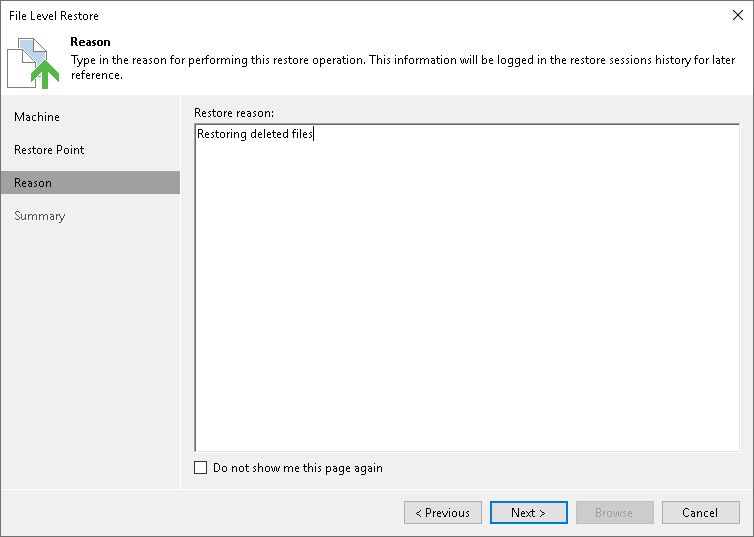Continue with the Next button
Screen dimensions: 754x537
528,512
